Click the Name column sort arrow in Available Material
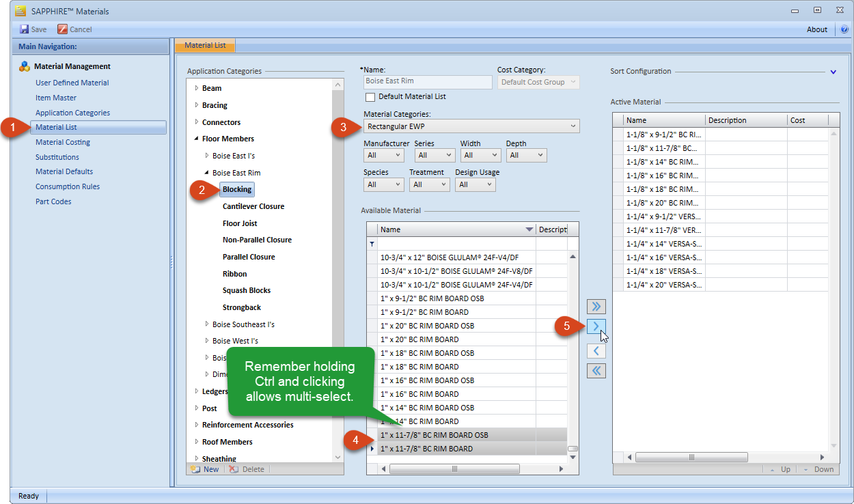Viewport: 854px width, 504px height. tap(529, 229)
